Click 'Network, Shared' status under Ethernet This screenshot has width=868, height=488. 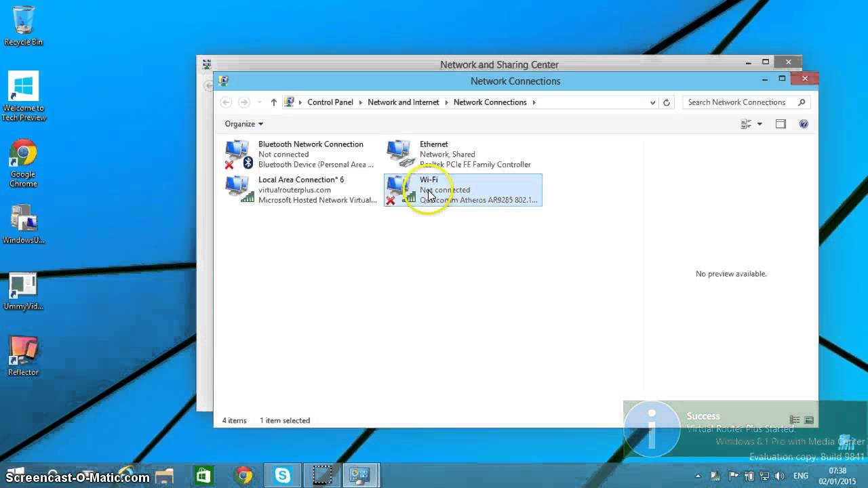point(448,155)
